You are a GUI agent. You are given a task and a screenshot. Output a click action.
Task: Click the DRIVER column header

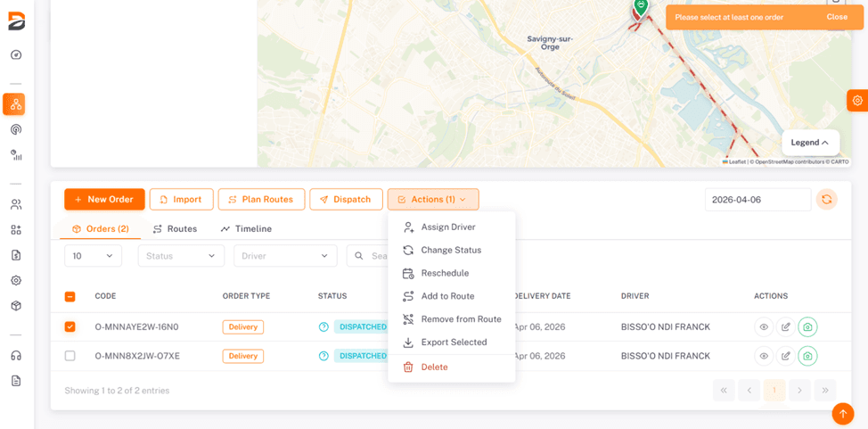(x=635, y=296)
